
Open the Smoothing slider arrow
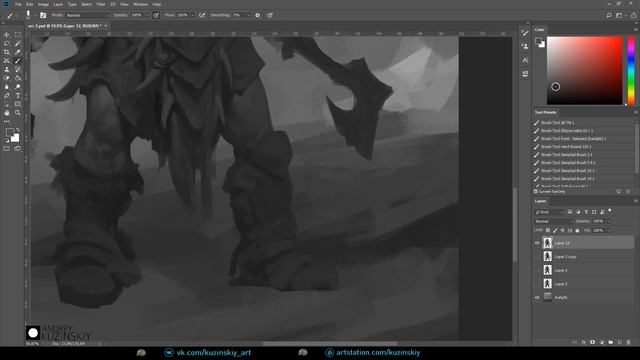[x=249, y=15]
